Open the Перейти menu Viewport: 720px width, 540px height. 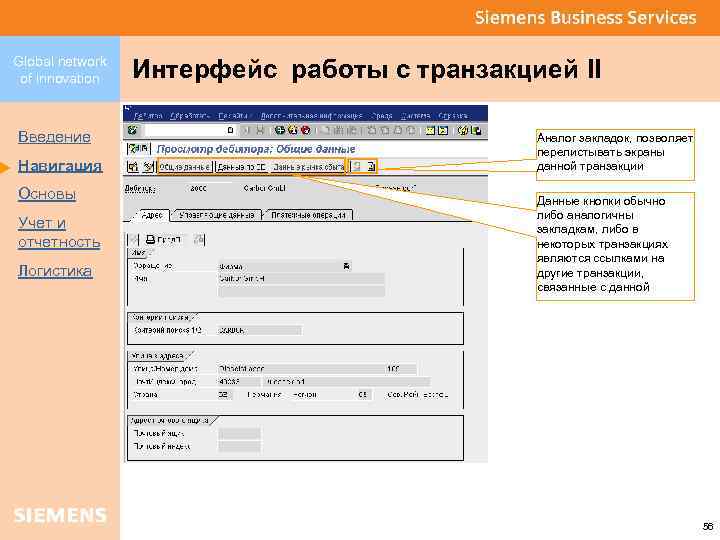click(x=233, y=116)
